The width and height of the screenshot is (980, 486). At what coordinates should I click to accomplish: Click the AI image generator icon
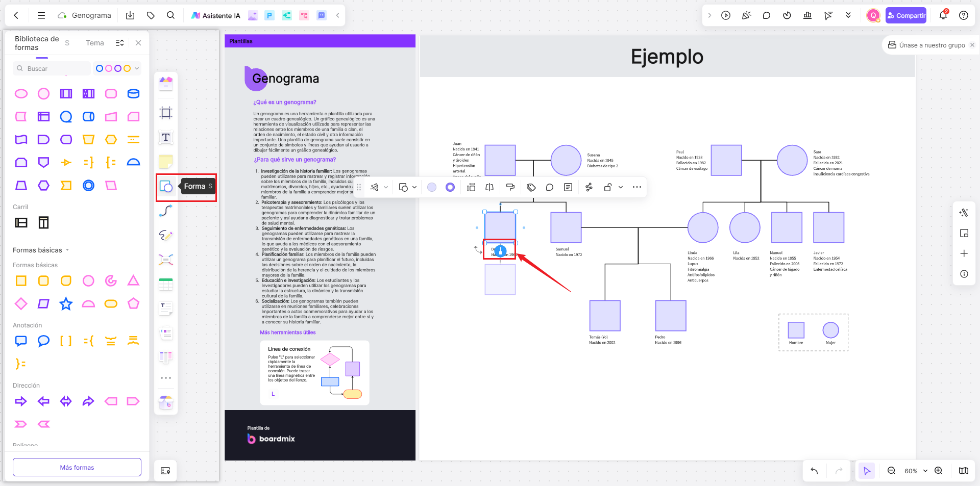[x=253, y=15]
